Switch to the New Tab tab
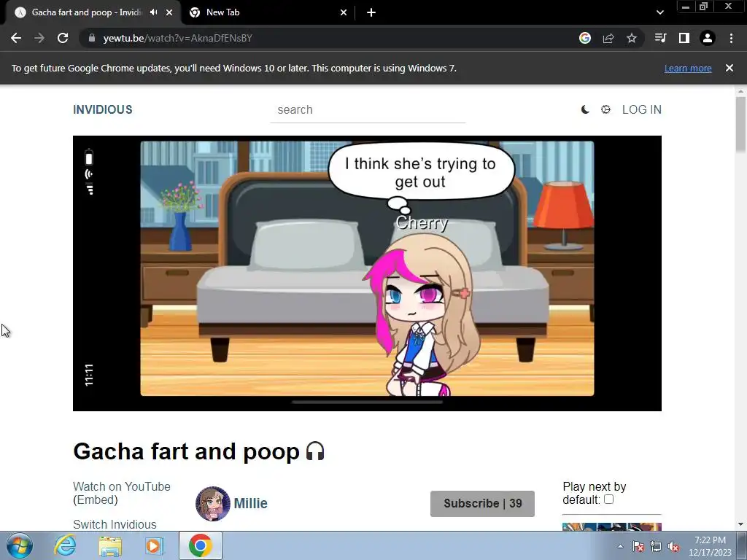 268,12
